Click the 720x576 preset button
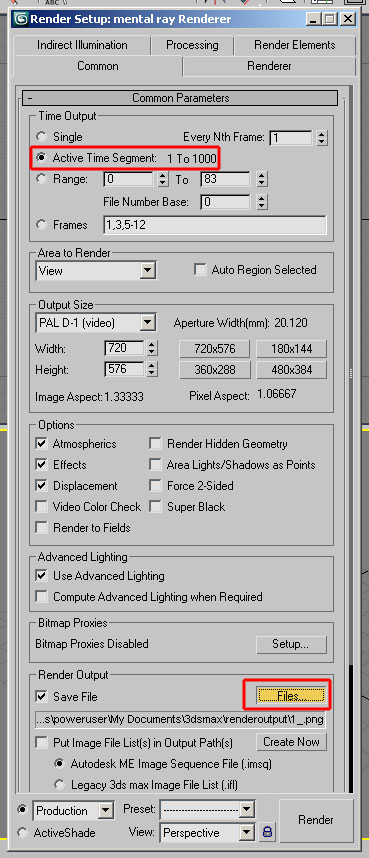The image size is (369, 858). pos(215,349)
